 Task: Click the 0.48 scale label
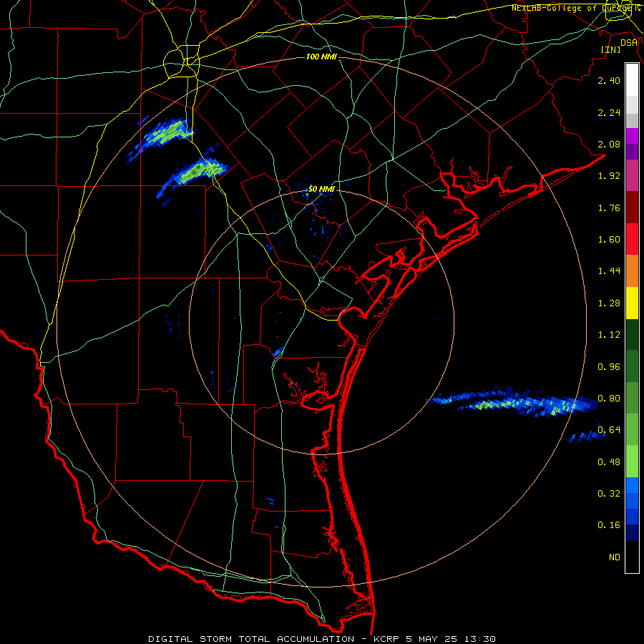tap(609, 462)
